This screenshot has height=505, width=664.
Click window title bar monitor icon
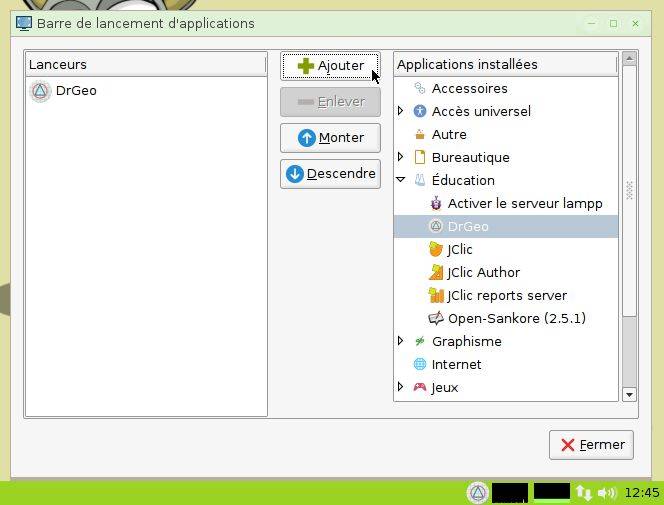point(24,23)
